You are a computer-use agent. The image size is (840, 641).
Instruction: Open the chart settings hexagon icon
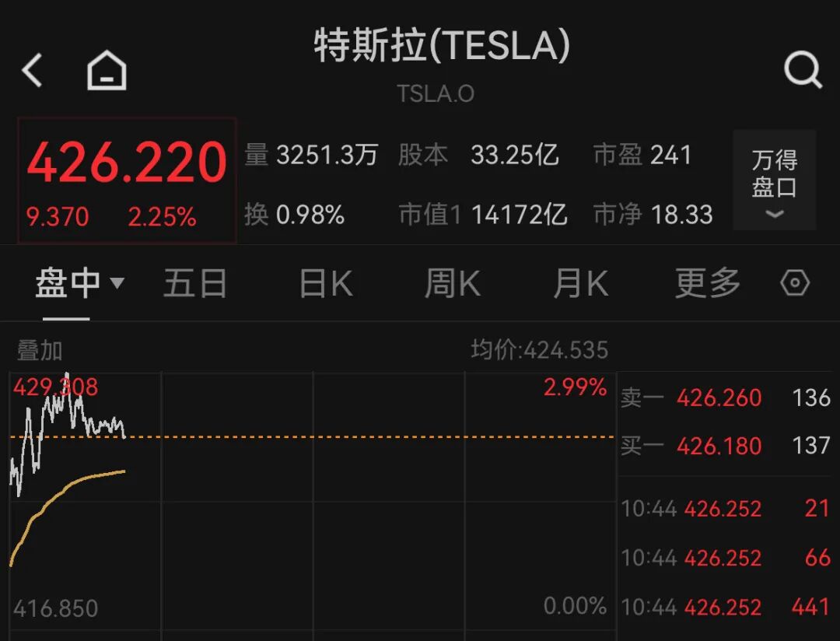point(794,283)
